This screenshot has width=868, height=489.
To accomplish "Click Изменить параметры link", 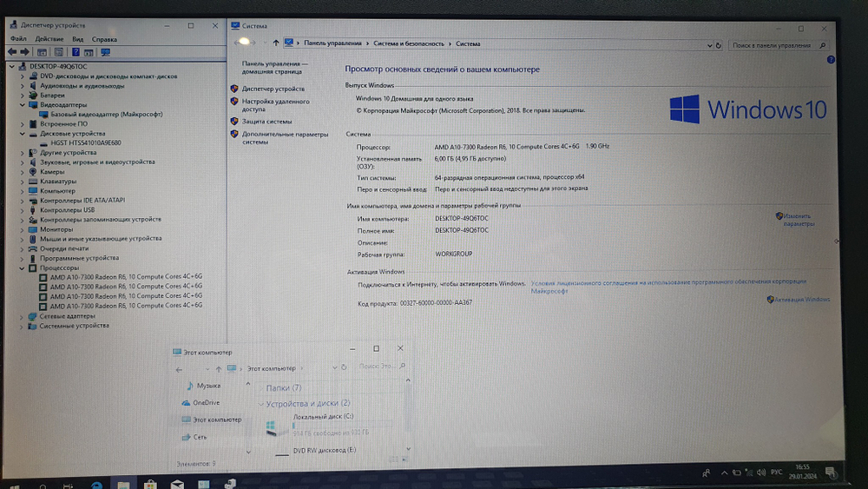I will click(x=799, y=220).
